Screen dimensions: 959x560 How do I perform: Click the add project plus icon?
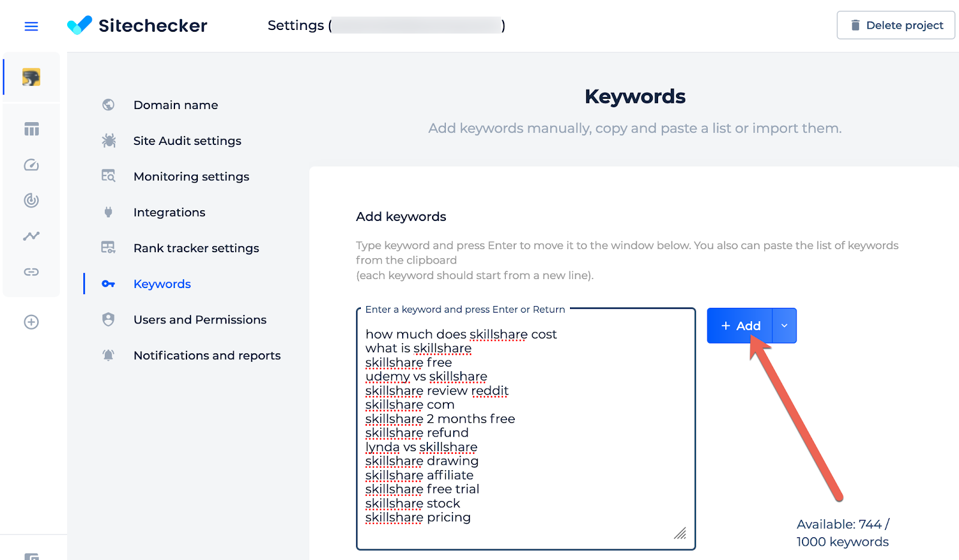(31, 322)
